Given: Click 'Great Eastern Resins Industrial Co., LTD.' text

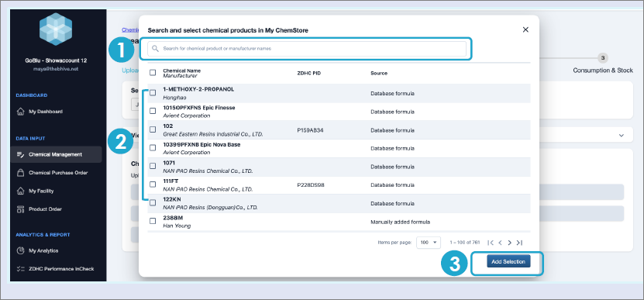Looking at the screenshot, I should pyautogui.click(x=213, y=134).
